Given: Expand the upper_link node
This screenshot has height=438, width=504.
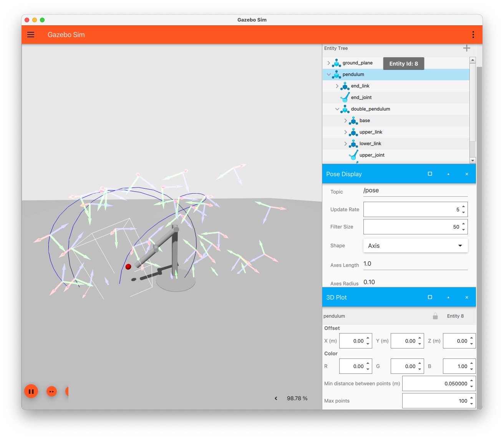Looking at the screenshot, I should [x=345, y=132].
